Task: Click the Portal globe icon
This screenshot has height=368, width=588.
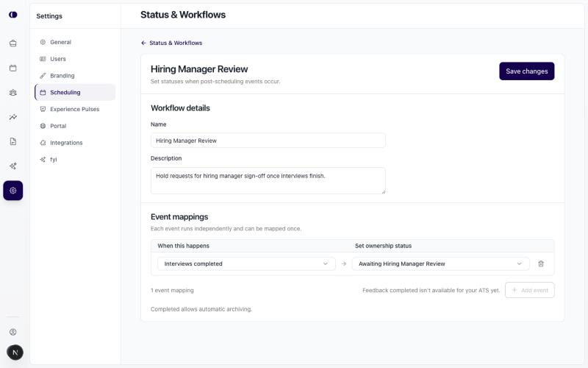Action: point(43,126)
